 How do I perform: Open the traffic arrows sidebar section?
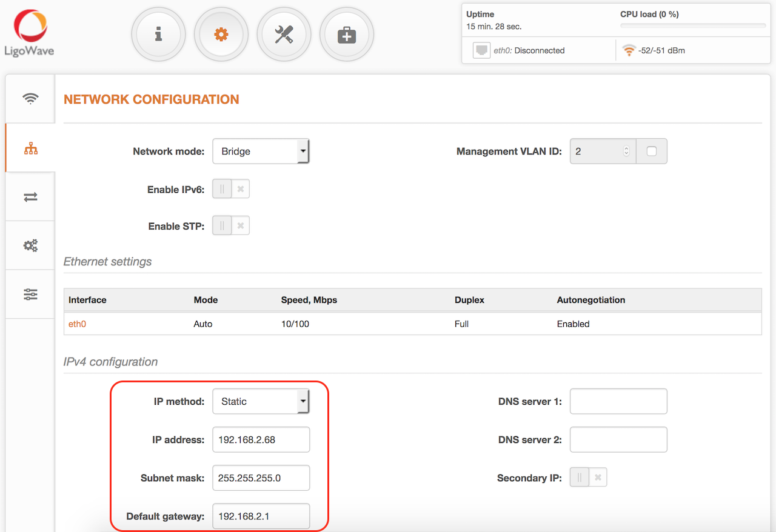[x=30, y=197]
